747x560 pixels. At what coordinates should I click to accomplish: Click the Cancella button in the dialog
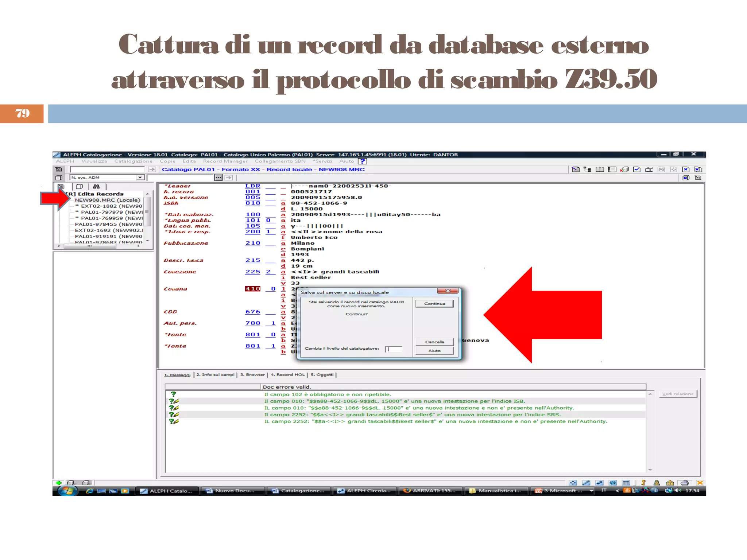point(434,342)
